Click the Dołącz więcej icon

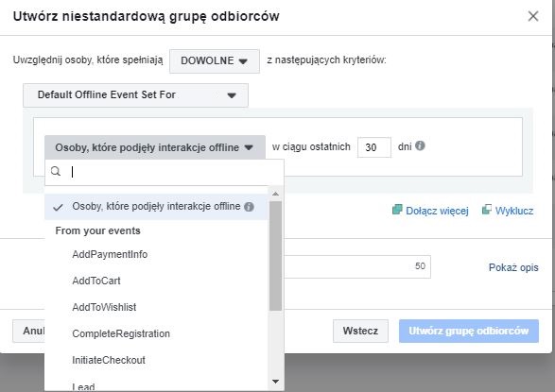(397, 210)
